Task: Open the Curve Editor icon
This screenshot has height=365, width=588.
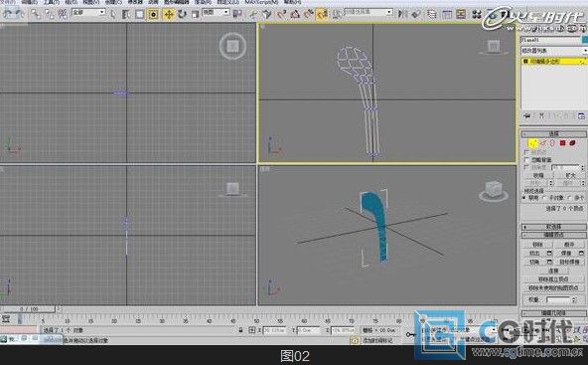Action: click(447, 14)
